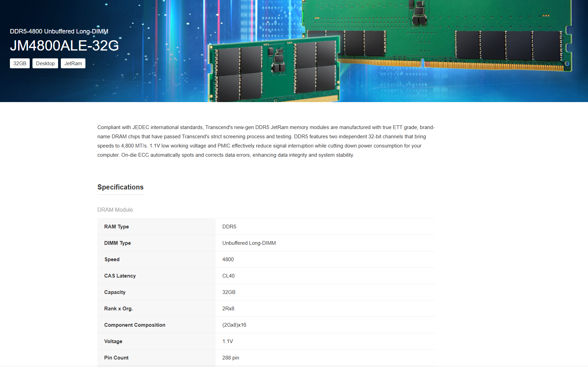Open the JetRam tag link

(73, 63)
